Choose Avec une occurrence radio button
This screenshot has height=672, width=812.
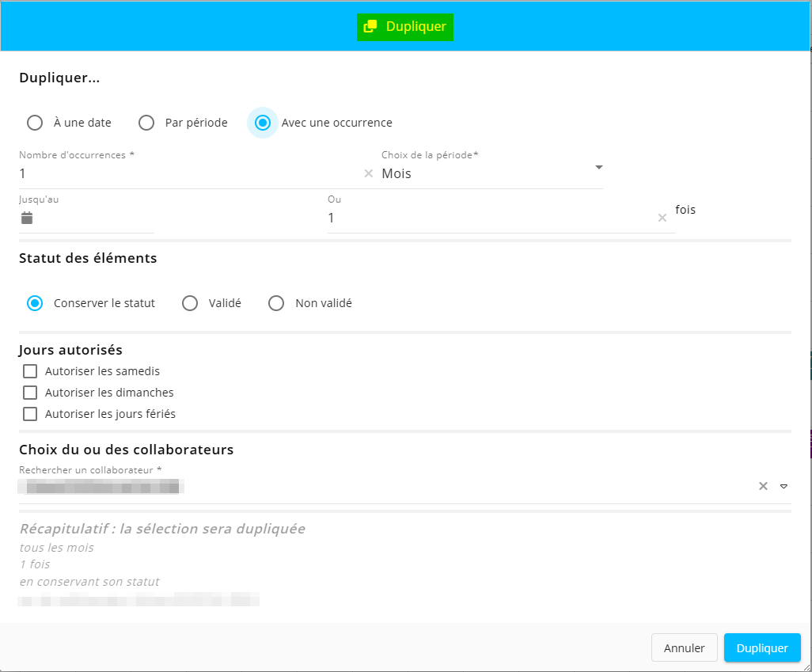(263, 123)
